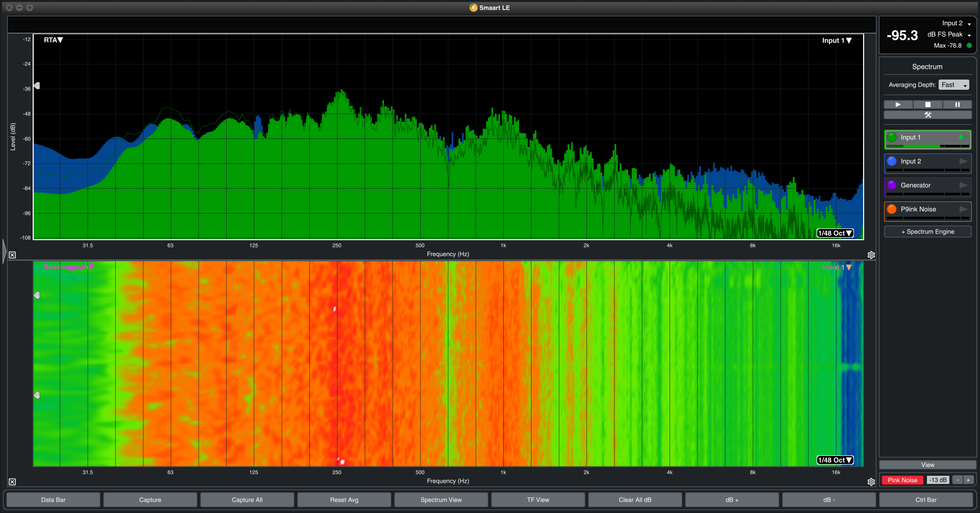Image resolution: width=980 pixels, height=513 pixels.
Task: Start spectrum measurement with the play button
Action: pos(898,105)
